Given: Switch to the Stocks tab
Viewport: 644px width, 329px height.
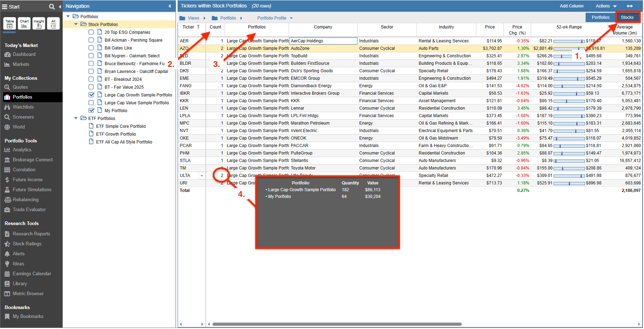Looking at the screenshot, I should (627, 17).
